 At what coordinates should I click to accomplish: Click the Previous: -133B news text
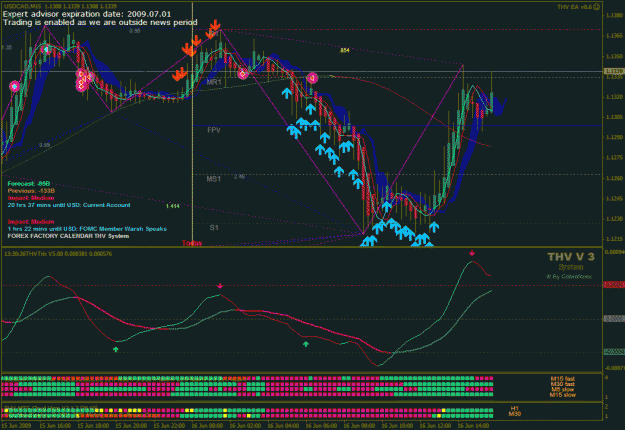[31, 191]
